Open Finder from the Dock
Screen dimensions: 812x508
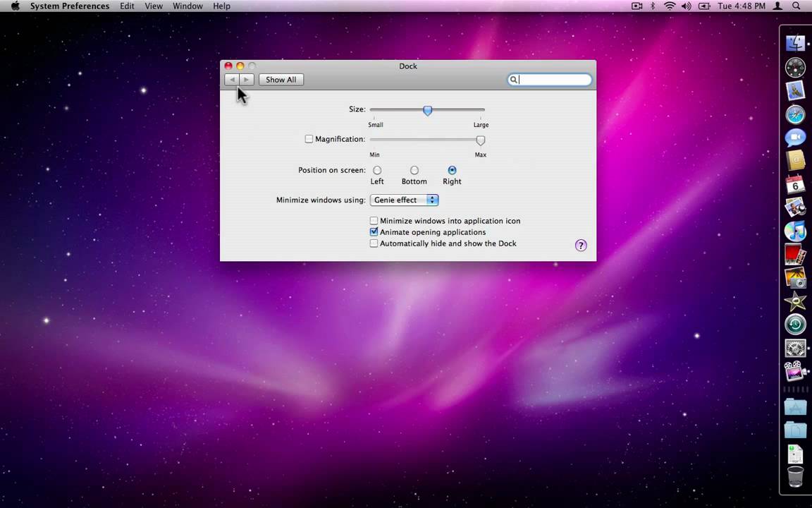coord(795,43)
